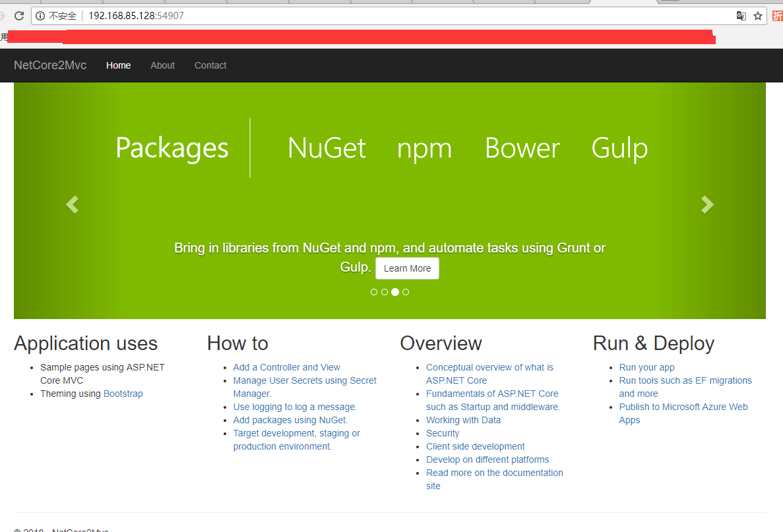This screenshot has height=532, width=783.
Task: Reload the page with the refresh icon
Action: pos(19,15)
